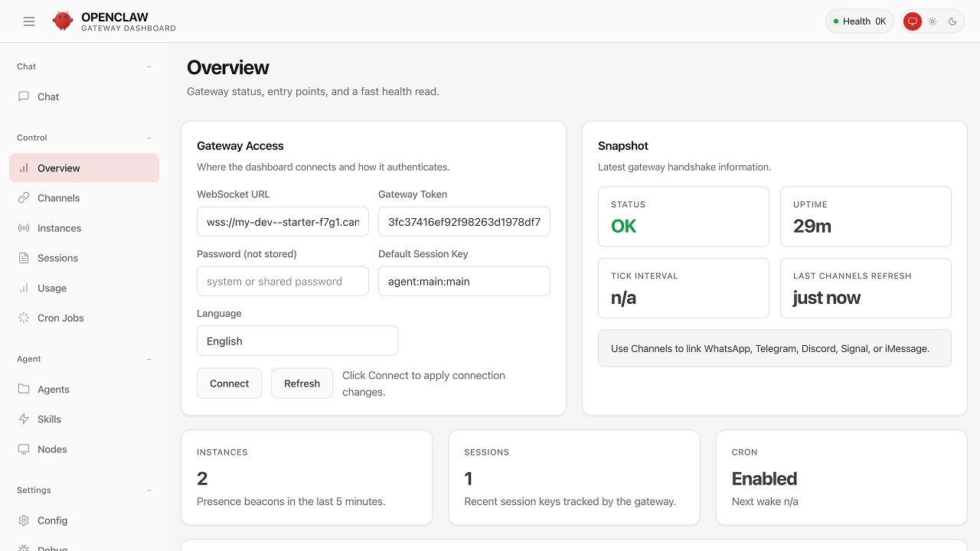Switch to dark theme moon toggle
980x551 pixels.
(x=952, y=21)
